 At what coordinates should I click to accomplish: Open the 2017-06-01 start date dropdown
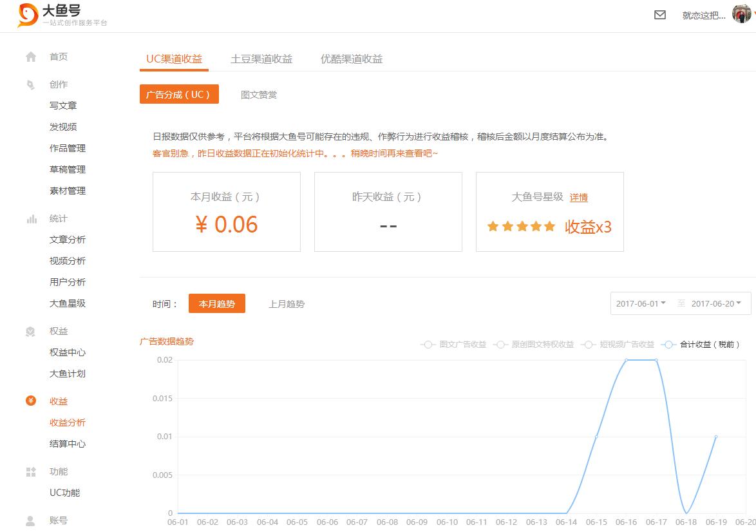tap(641, 303)
